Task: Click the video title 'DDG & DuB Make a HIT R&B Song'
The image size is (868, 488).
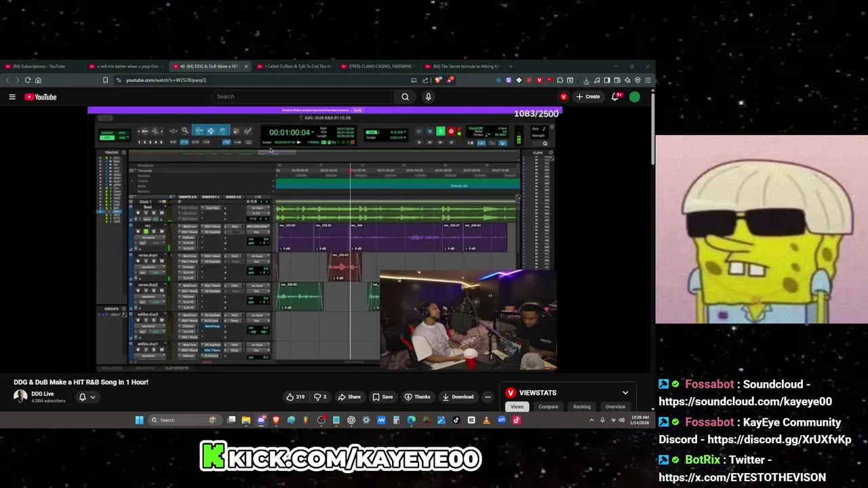Action: point(81,382)
